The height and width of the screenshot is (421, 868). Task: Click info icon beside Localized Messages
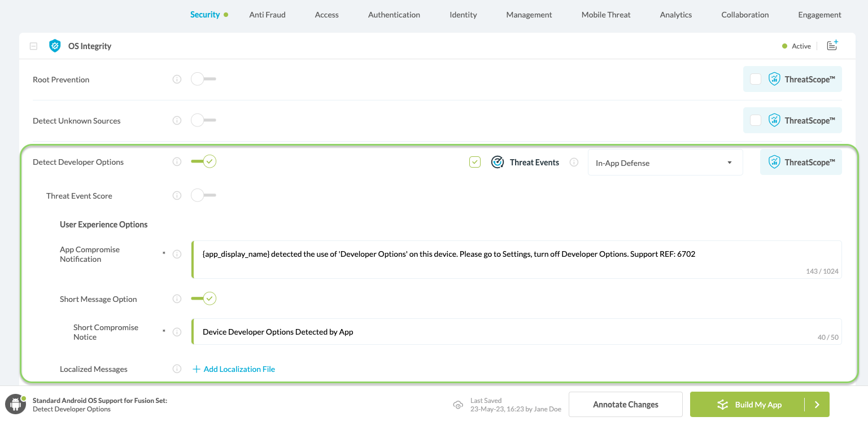[177, 369]
